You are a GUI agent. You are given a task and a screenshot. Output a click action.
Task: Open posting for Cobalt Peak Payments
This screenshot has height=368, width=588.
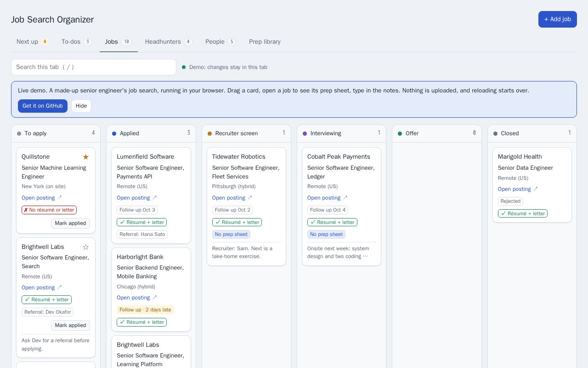tap(328, 198)
